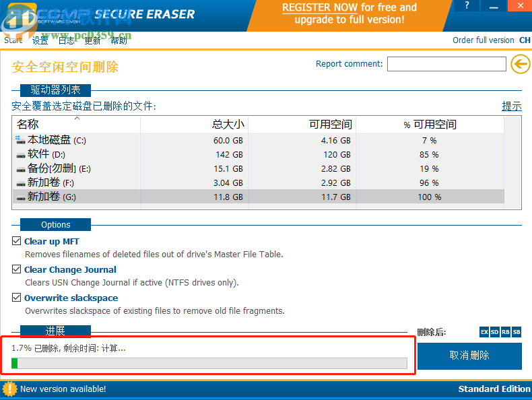The image size is (532, 400).
Task: Click the 取消删除 button
Action: (469, 356)
